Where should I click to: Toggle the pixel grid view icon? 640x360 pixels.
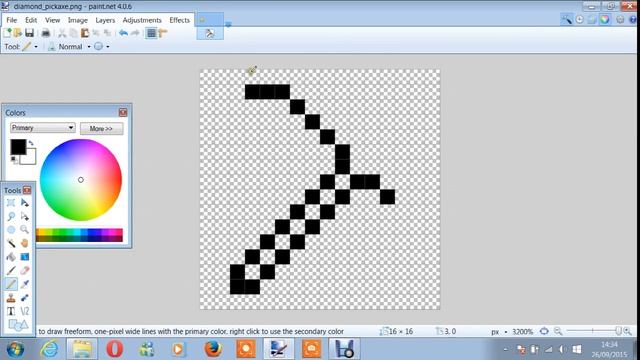[x=151, y=33]
